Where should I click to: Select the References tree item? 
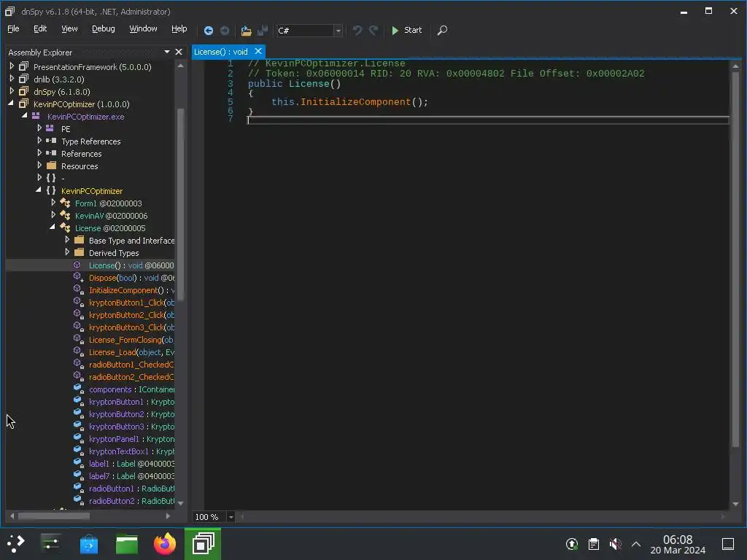(x=82, y=154)
